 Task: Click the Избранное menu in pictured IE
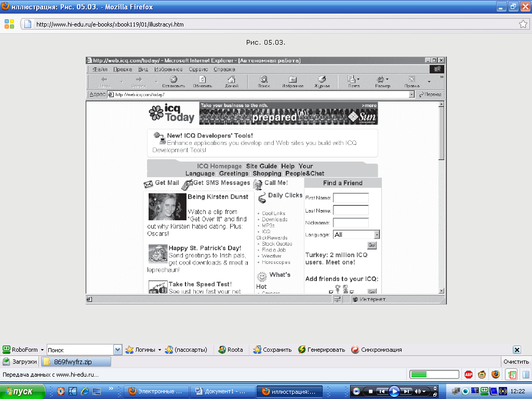[168, 69]
